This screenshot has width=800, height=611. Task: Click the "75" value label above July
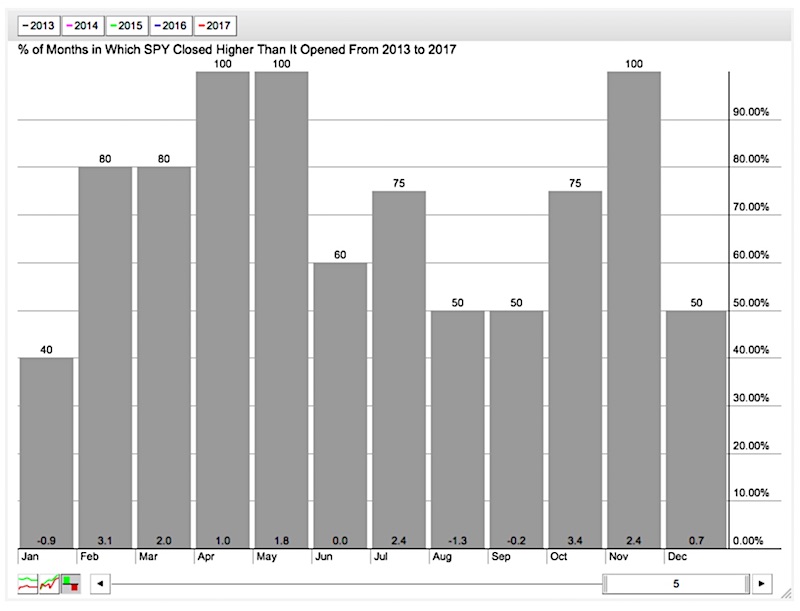pos(399,183)
